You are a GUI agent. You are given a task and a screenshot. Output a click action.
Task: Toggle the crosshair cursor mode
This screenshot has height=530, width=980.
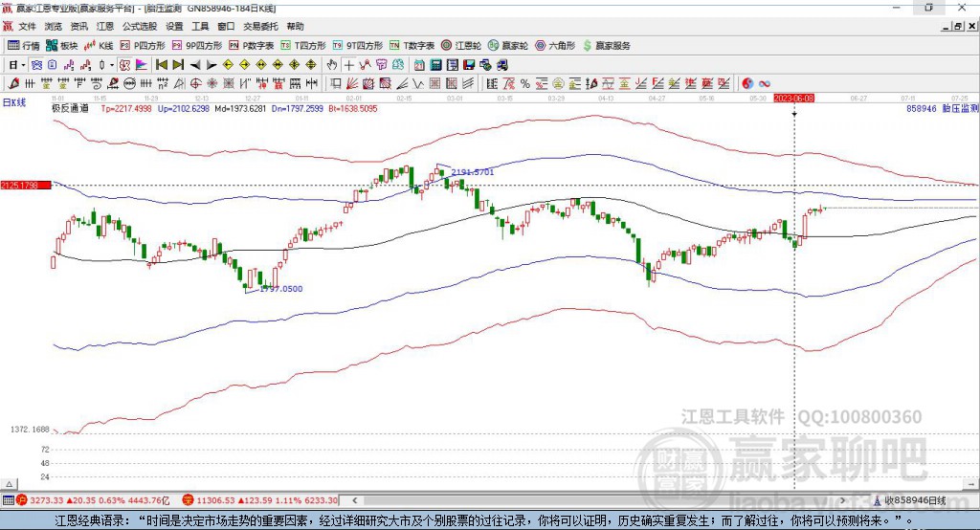tap(348, 65)
